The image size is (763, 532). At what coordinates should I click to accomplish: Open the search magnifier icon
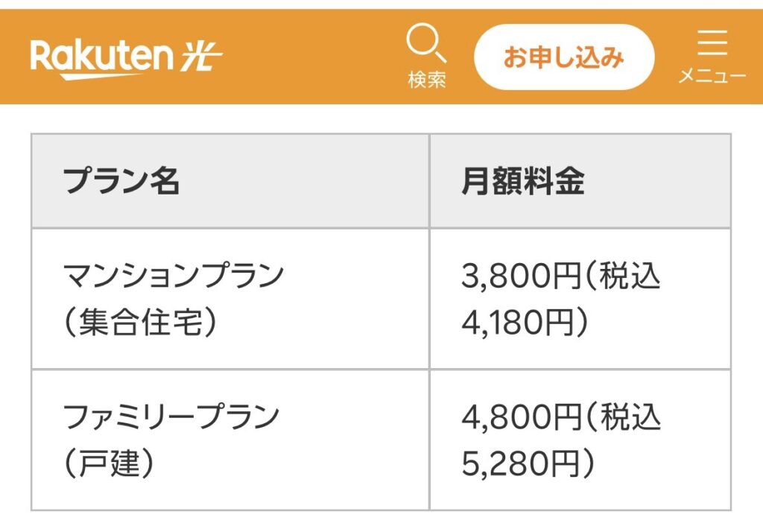(x=425, y=42)
